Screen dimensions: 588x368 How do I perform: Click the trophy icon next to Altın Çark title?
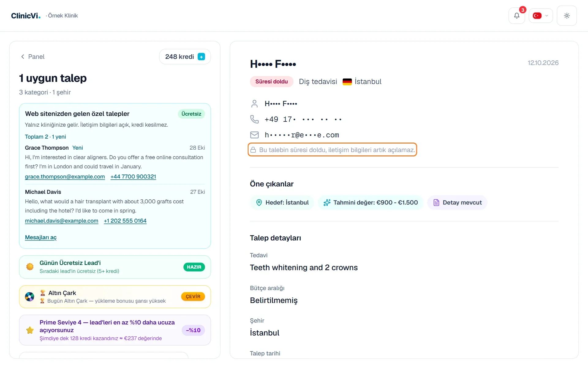(43, 293)
